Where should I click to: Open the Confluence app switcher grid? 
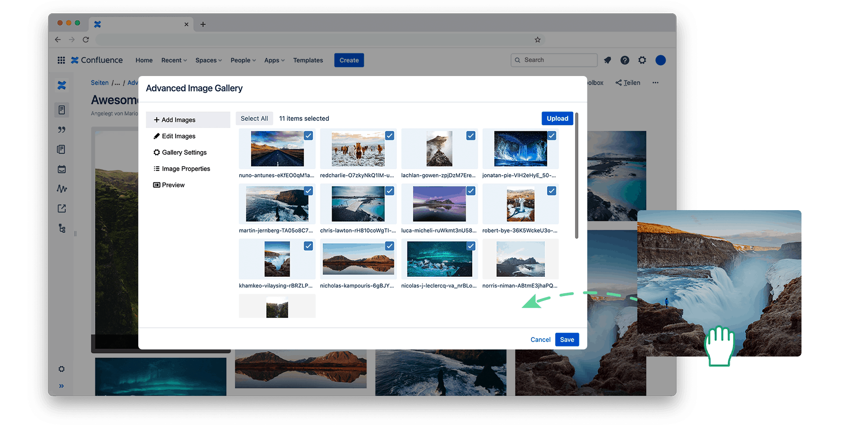(61, 60)
